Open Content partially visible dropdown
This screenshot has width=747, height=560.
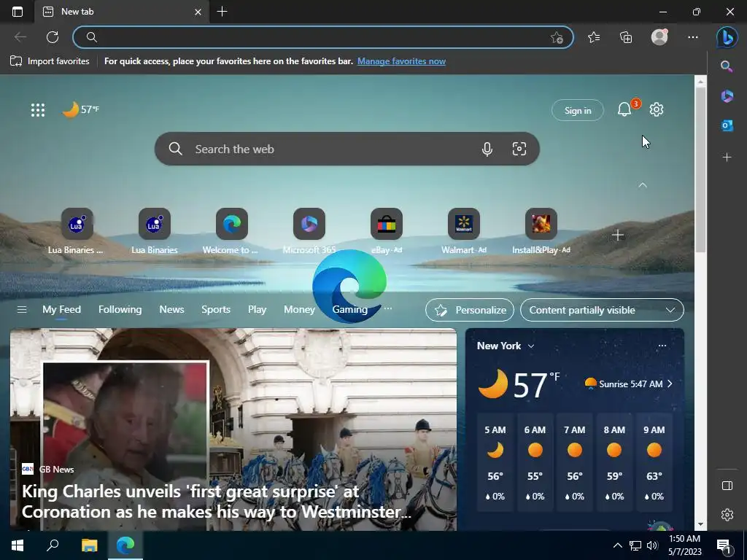click(x=602, y=310)
